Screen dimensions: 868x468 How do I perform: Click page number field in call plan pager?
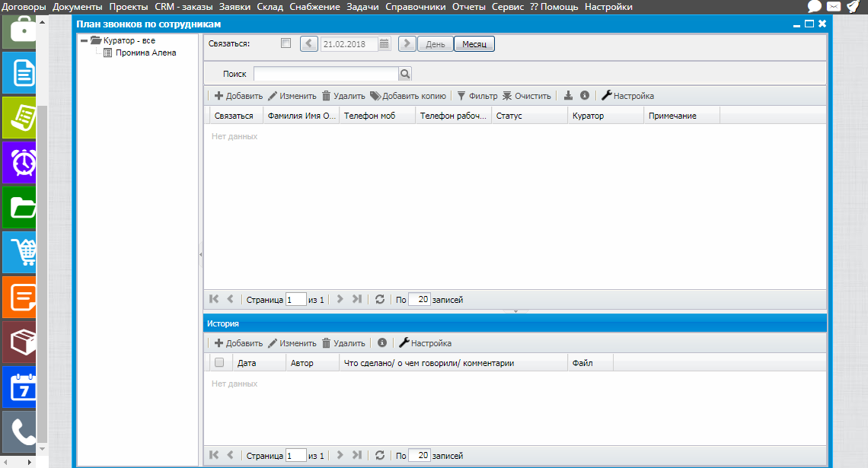[x=296, y=299]
